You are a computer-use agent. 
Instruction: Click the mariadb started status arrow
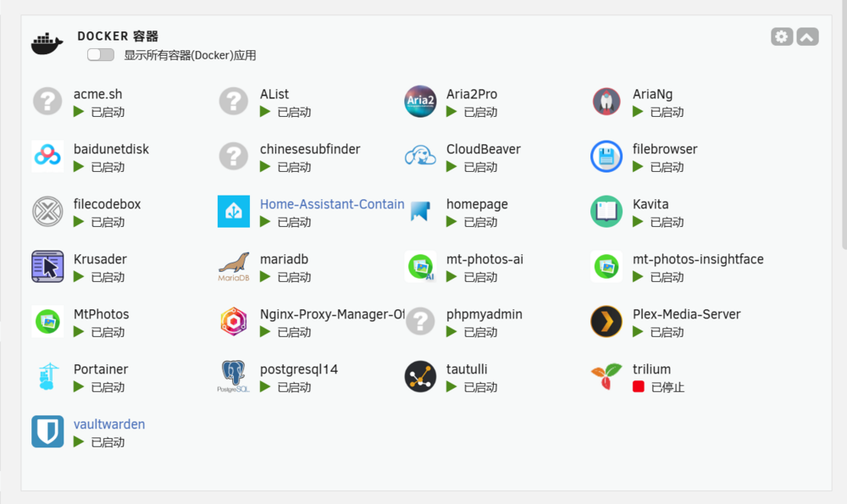(265, 277)
